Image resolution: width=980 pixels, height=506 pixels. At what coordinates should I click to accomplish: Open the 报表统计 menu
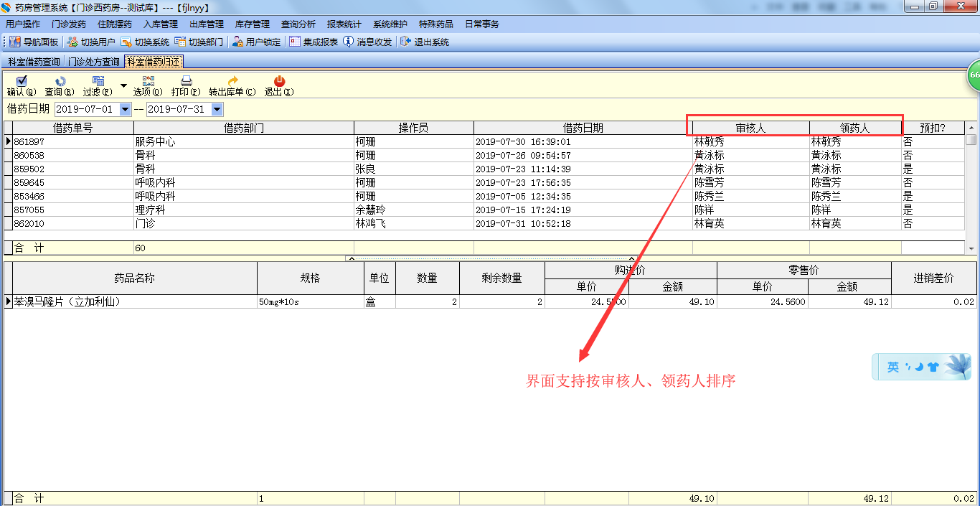(344, 24)
